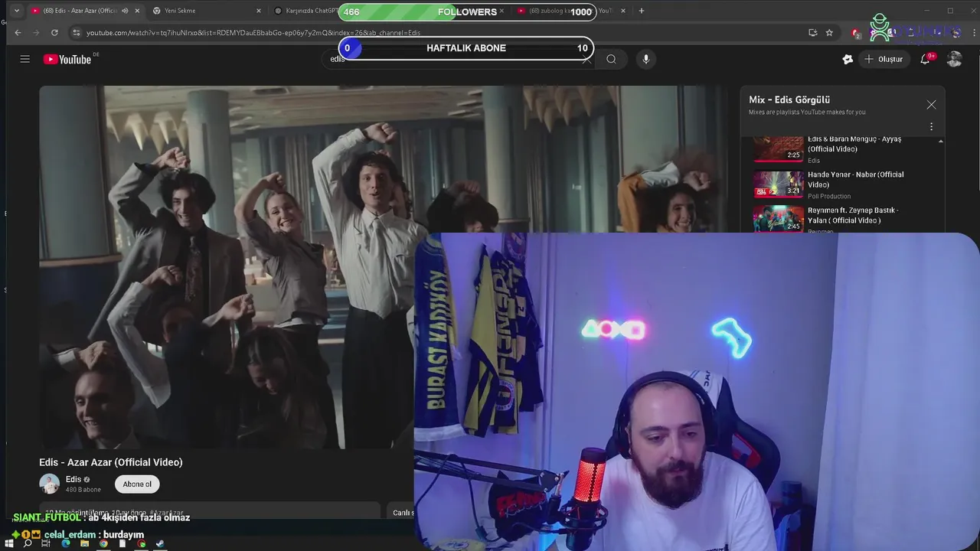
Task: Click the sparkle icon left of Oluştur
Action: coord(848,59)
